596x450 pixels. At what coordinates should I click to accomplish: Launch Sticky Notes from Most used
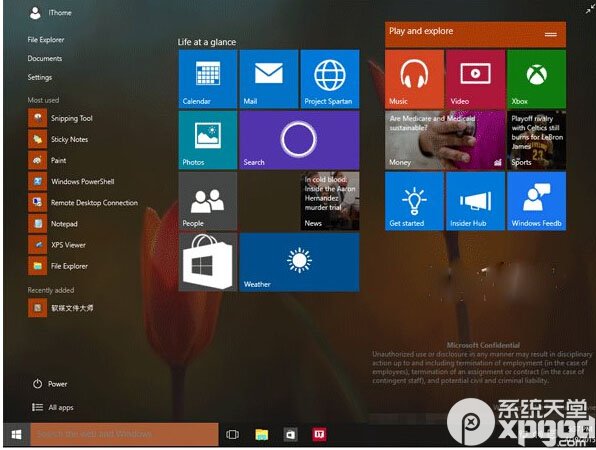tap(59, 139)
